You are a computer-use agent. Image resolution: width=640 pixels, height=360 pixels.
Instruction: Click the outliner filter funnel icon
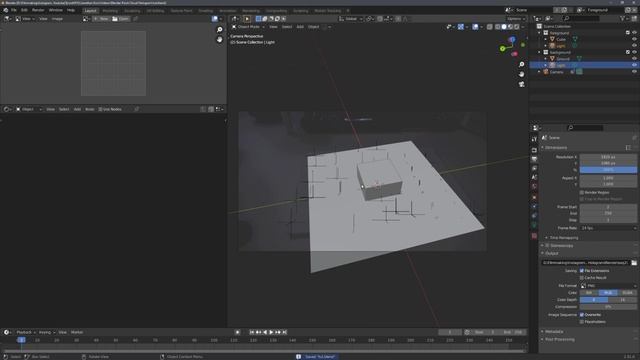[x=622, y=18]
